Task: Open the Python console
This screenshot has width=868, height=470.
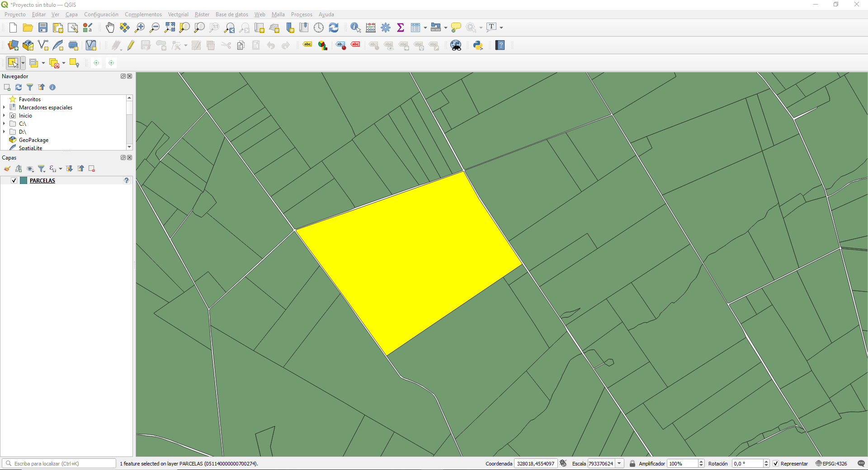Action: click(x=478, y=45)
